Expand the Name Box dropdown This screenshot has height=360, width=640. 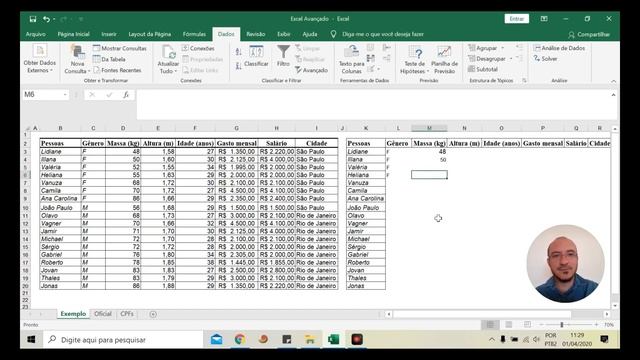(65, 95)
